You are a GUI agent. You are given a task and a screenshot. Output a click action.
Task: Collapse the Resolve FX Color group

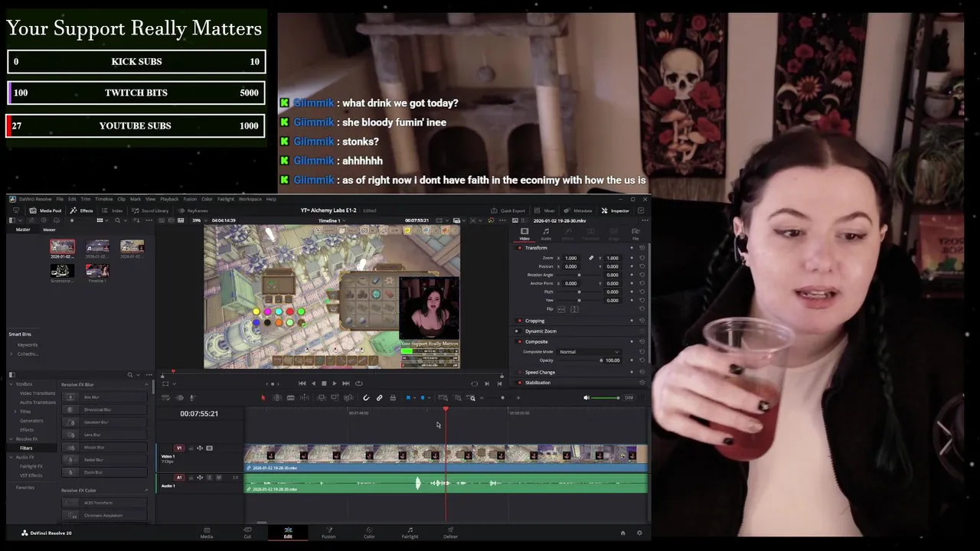(146, 491)
